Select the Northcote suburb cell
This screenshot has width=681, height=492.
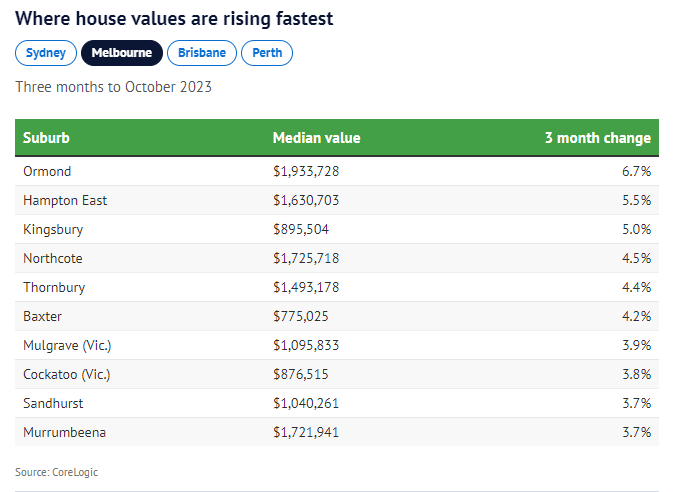point(53,258)
